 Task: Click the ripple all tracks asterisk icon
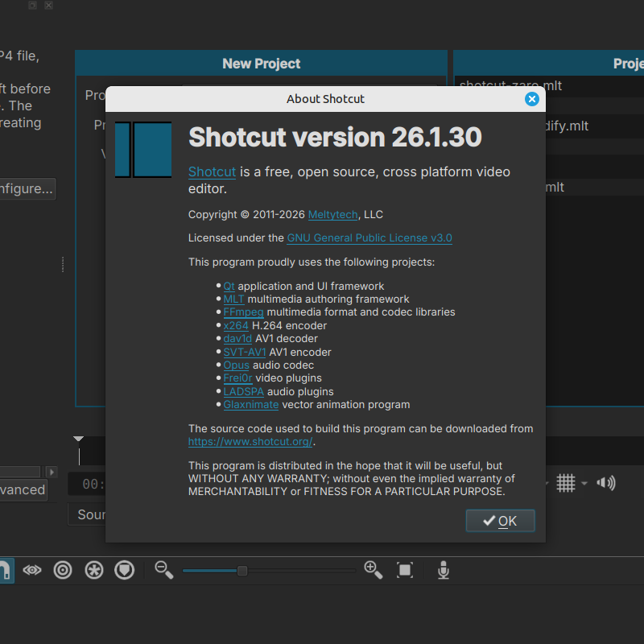94,571
